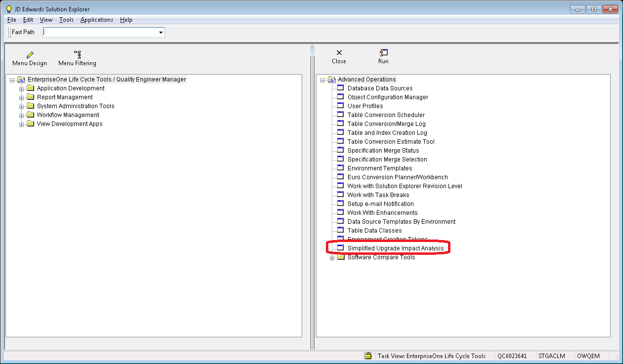Image resolution: width=623 pixels, height=364 pixels.
Task: Click the Table Conversion Scheduler task icon
Action: [340, 115]
